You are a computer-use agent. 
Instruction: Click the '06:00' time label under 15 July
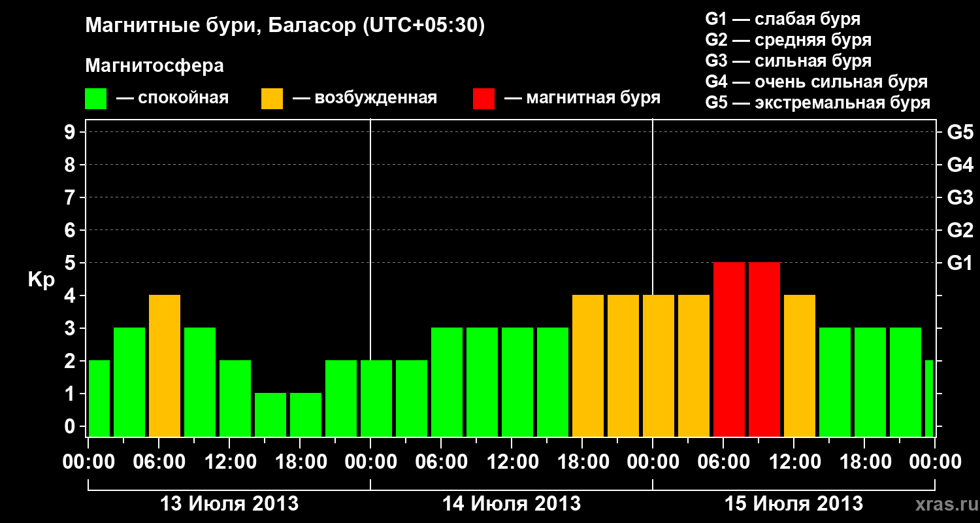pyautogui.click(x=723, y=462)
